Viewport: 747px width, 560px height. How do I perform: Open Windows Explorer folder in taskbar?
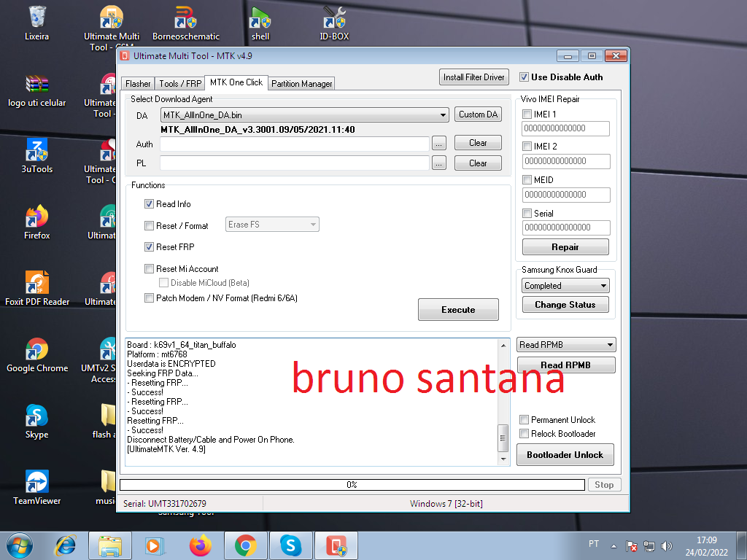109,545
